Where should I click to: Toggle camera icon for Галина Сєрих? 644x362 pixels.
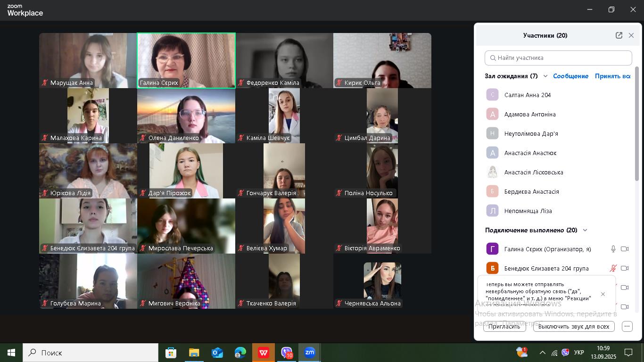[x=625, y=249]
